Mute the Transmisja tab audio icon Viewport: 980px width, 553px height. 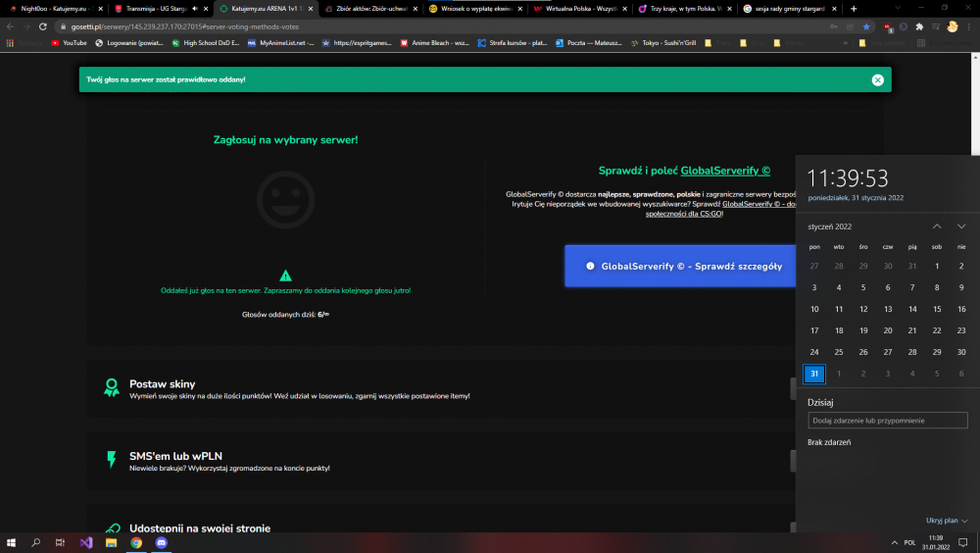click(x=194, y=9)
